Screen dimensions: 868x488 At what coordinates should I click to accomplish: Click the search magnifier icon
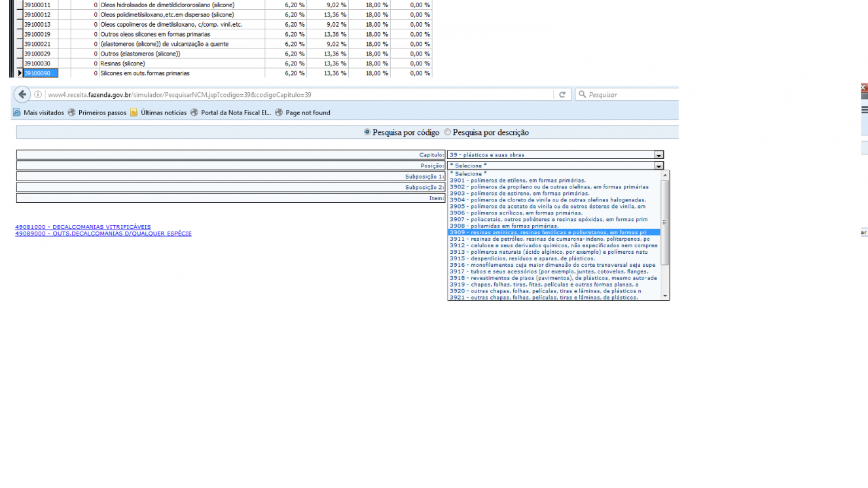[582, 94]
